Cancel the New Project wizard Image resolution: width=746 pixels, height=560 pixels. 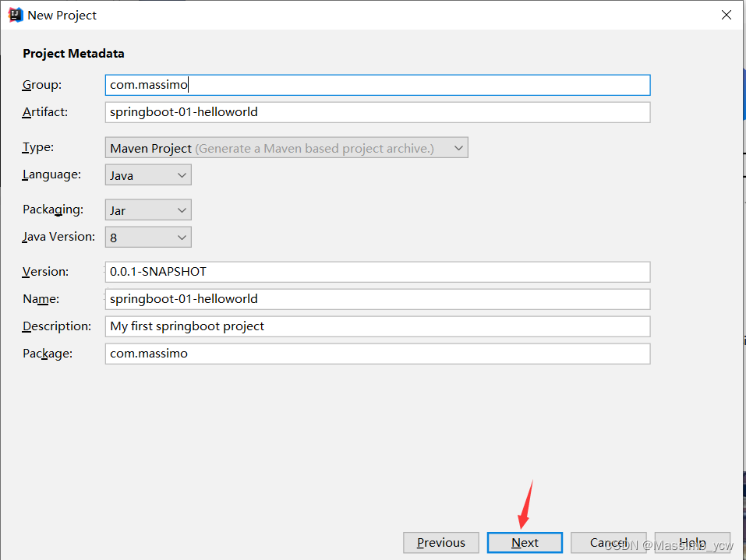tap(609, 542)
